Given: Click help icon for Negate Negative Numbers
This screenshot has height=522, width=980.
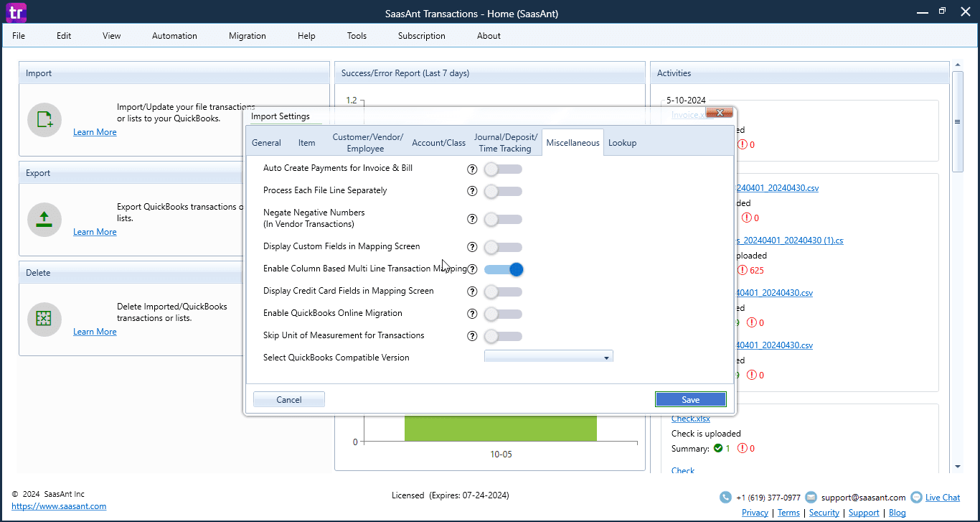Looking at the screenshot, I should pyautogui.click(x=472, y=219).
